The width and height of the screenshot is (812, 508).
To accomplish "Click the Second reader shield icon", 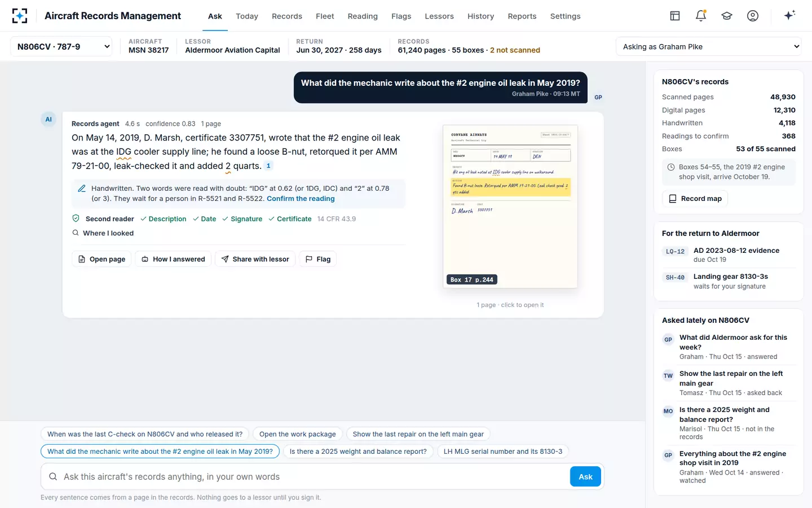I will tap(76, 218).
